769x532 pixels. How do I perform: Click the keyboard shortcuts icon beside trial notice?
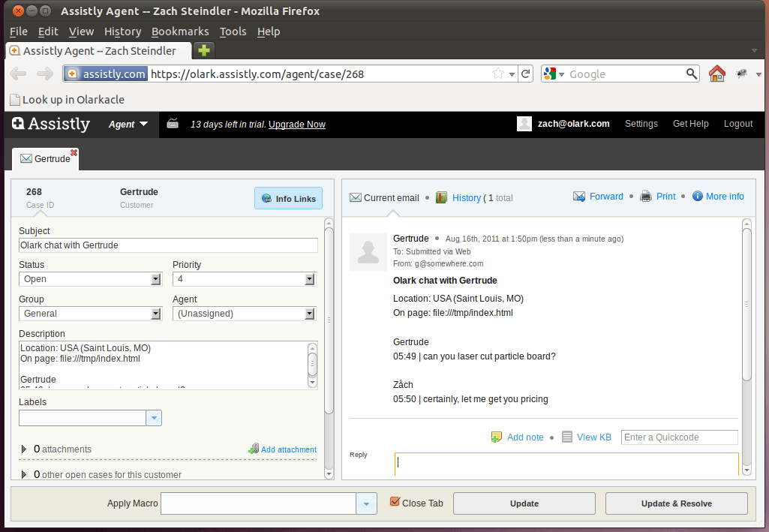(x=173, y=124)
